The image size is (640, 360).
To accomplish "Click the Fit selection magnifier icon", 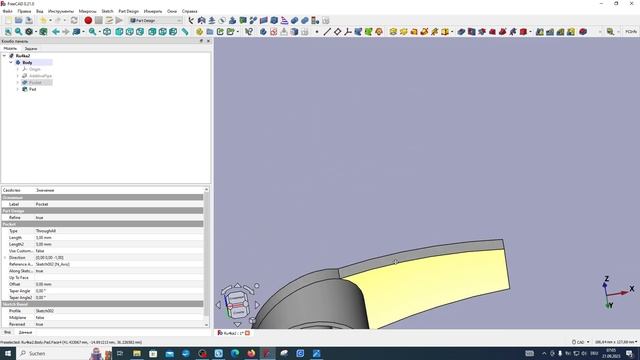I will [x=18, y=31].
